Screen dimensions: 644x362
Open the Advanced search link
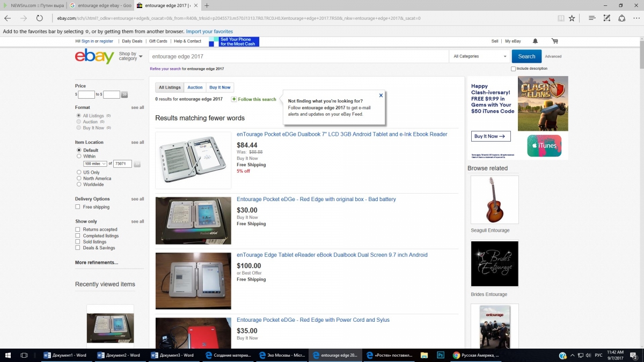(553, 56)
